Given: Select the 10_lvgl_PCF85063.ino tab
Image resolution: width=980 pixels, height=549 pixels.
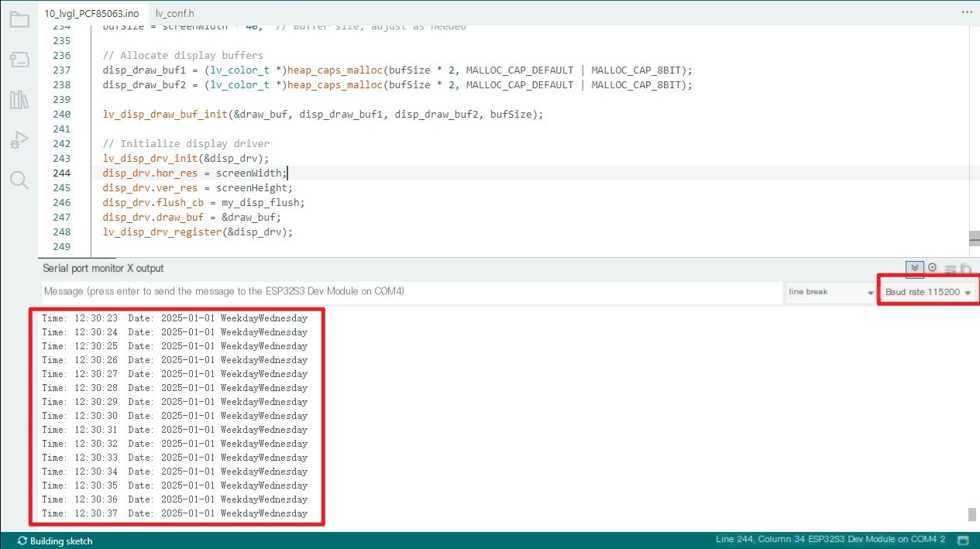Looking at the screenshot, I should [91, 13].
